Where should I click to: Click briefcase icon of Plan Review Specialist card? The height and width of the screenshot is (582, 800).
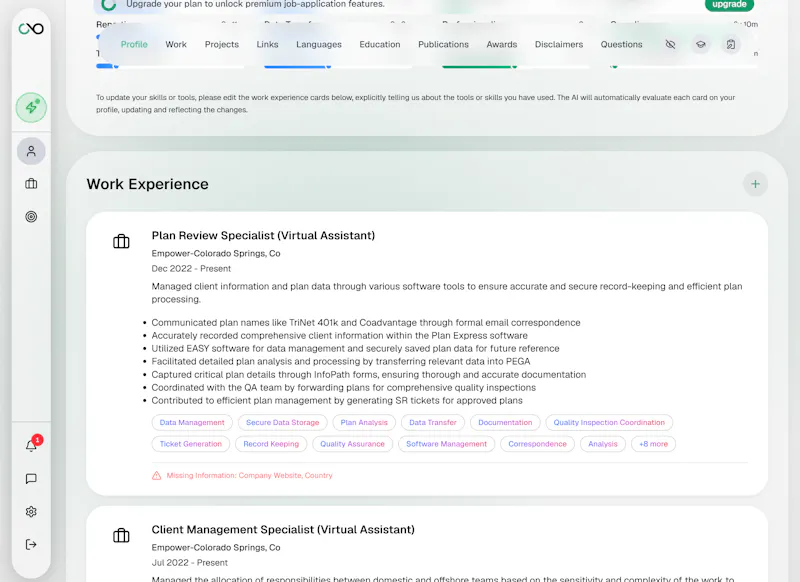click(121, 241)
